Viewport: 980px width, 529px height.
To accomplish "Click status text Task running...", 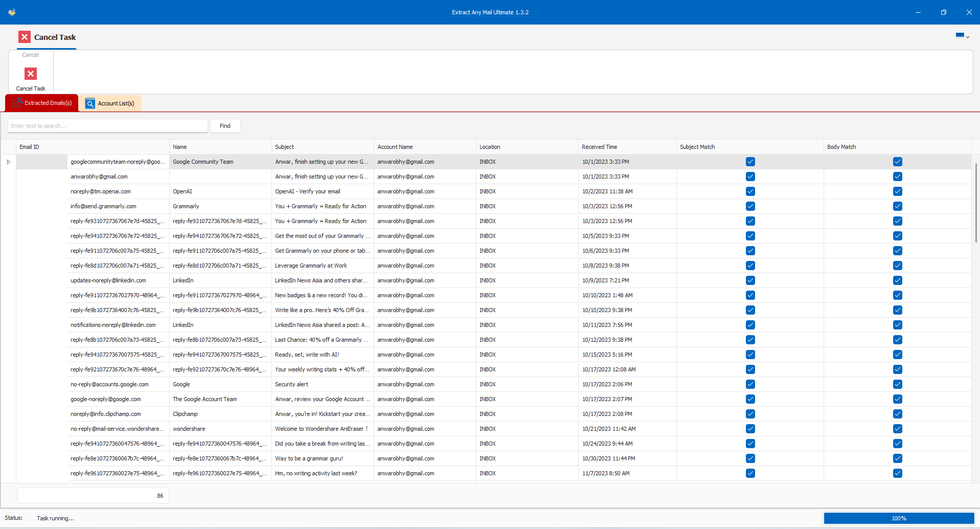I will pos(55,518).
